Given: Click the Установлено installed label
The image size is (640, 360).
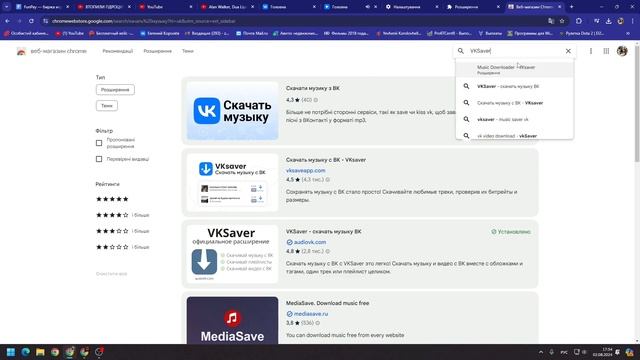Looking at the screenshot, I should (x=511, y=231).
